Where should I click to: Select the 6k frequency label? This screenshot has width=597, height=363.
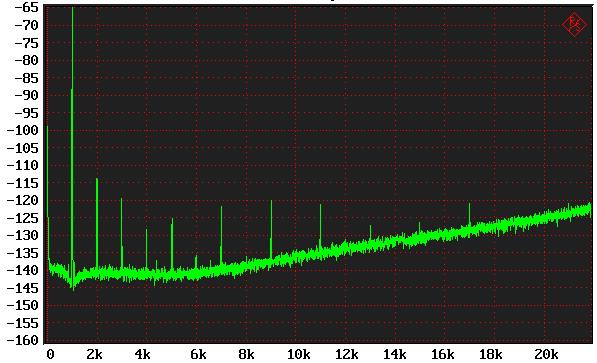tap(198, 355)
